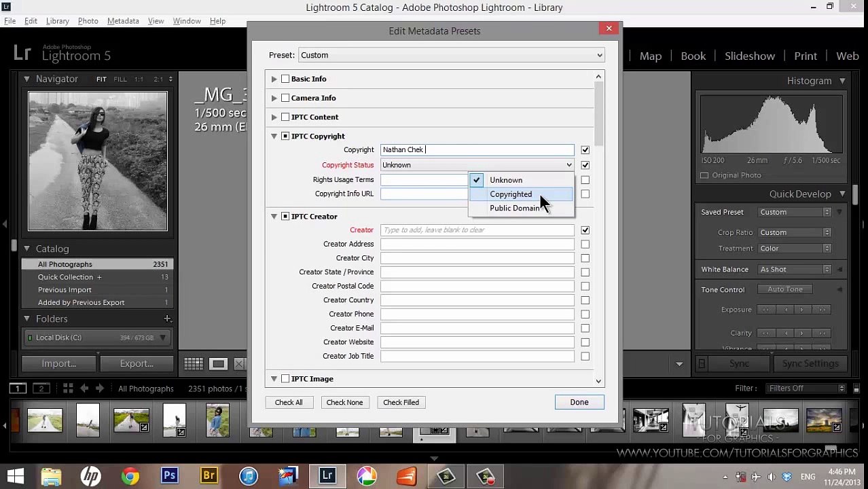868x489 pixels.
Task: Open the Filters Off dropdown
Action: [x=806, y=388]
